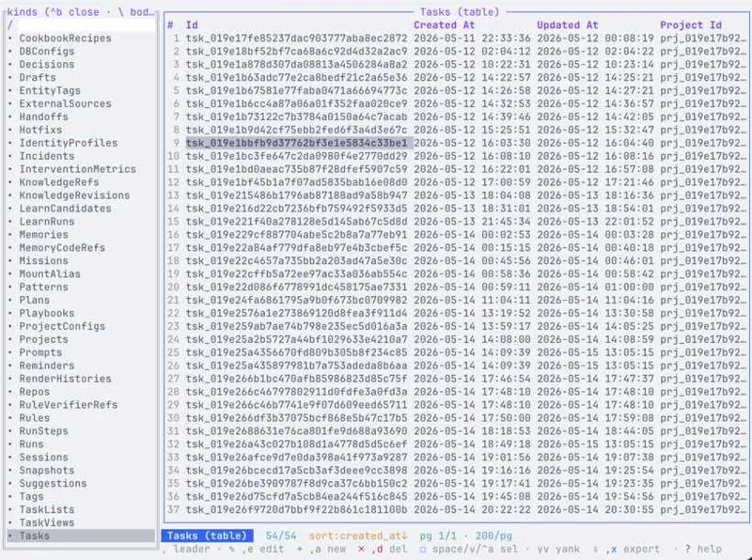The height and width of the screenshot is (560, 752).
Task: Select the Incidents kind in sidebar
Action: click(46, 156)
